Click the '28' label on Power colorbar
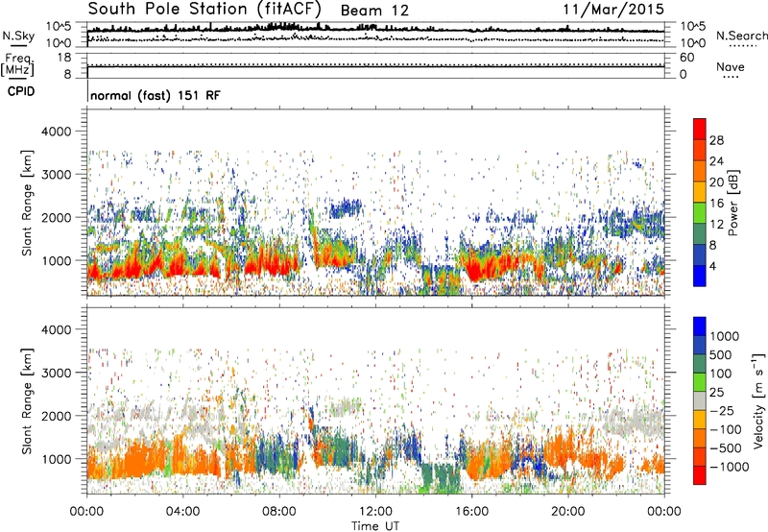The width and height of the screenshot is (768, 532). click(x=716, y=140)
